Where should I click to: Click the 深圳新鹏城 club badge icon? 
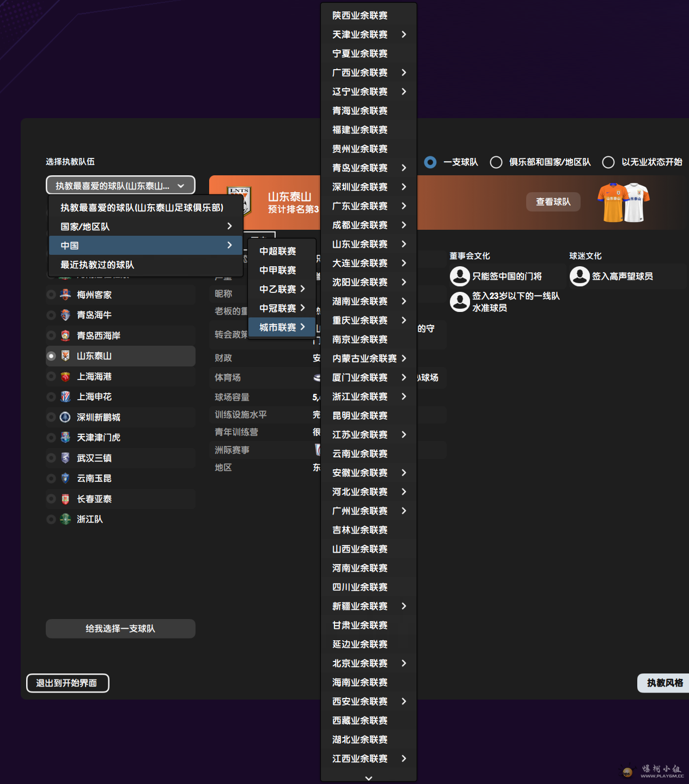point(65,417)
